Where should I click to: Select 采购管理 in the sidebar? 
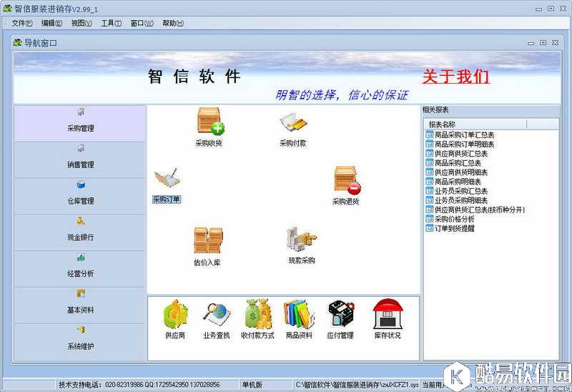point(80,123)
